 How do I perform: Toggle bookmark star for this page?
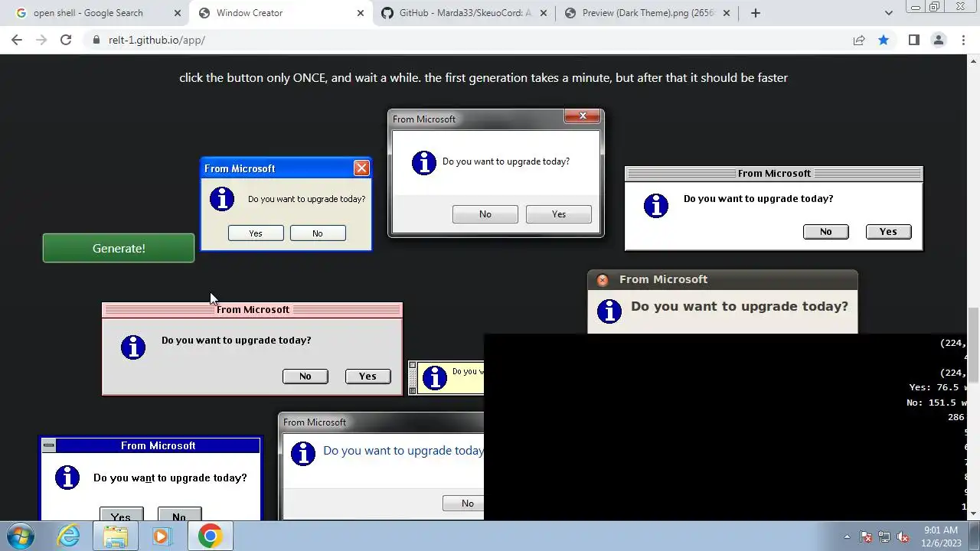[884, 40]
